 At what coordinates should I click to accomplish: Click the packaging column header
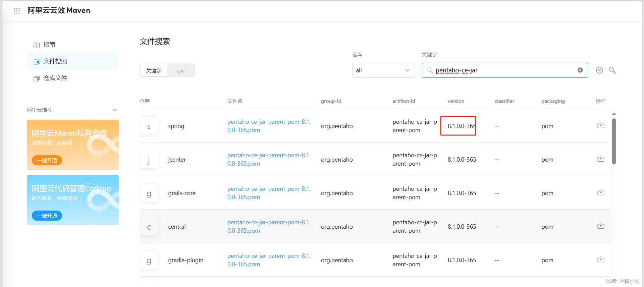click(x=553, y=101)
